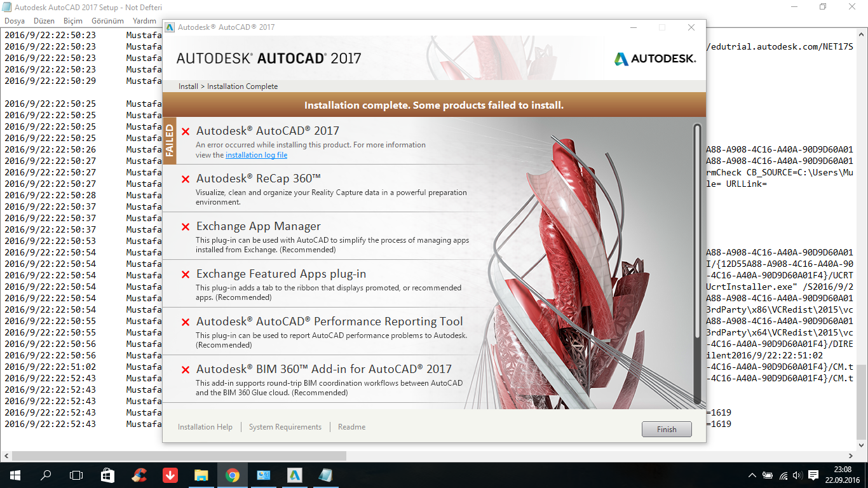This screenshot has height=488, width=868.
Task: Open Task View on taskbar
Action: coord(76,475)
